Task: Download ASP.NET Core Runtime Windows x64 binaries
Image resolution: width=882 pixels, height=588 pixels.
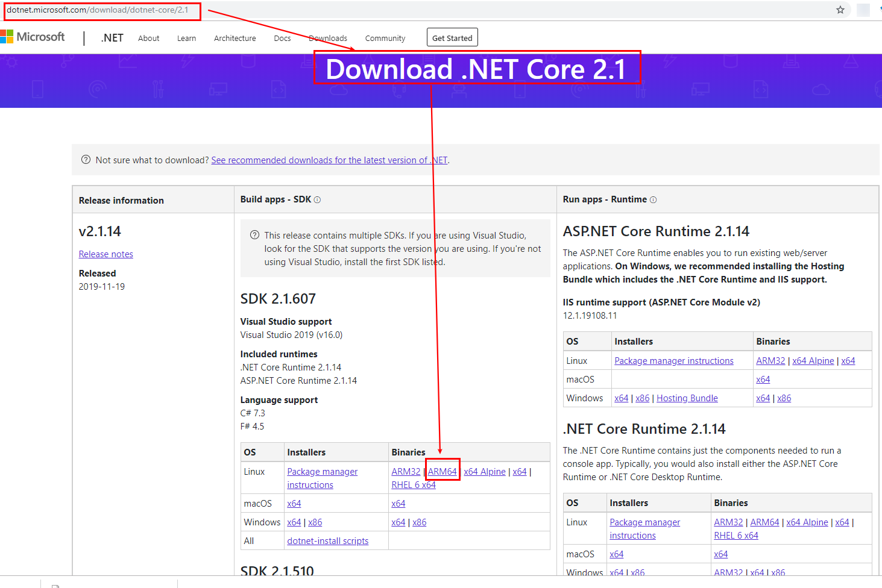Action: click(x=763, y=398)
